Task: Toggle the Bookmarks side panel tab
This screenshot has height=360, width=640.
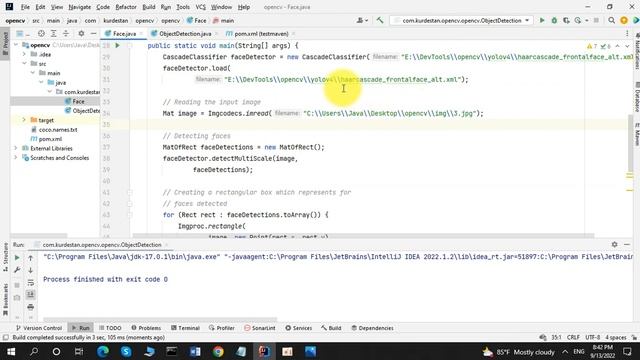Action: coord(5,299)
